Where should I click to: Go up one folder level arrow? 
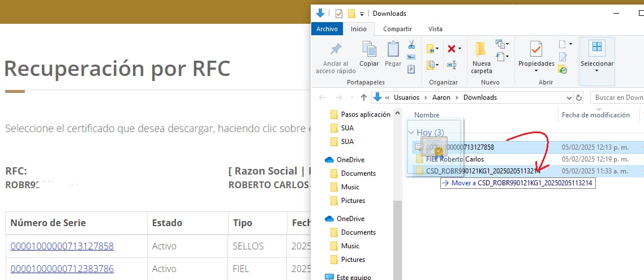[363, 97]
